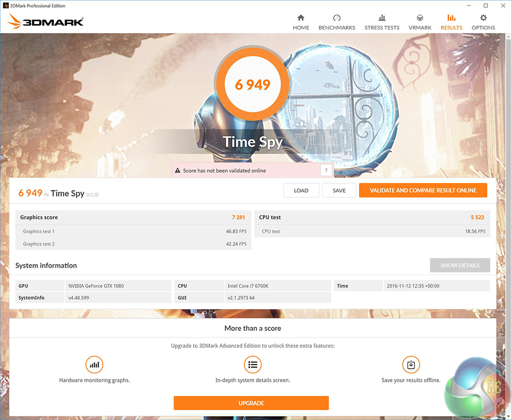Click In-depth system details list icon
The height and width of the screenshot is (420, 512).
point(253,365)
